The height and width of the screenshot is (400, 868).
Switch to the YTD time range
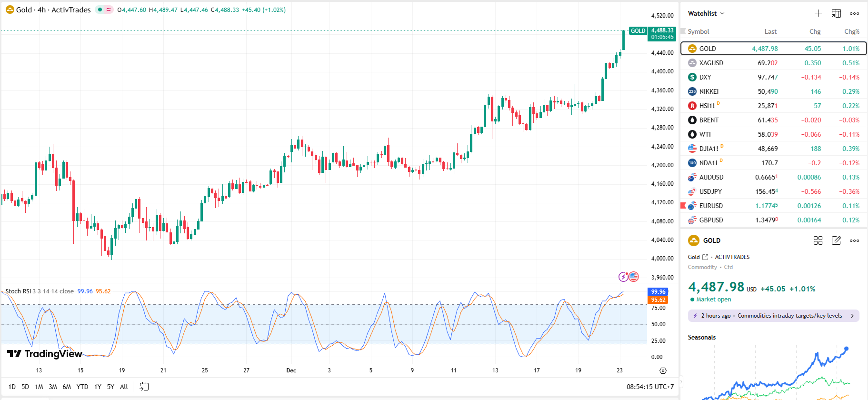[82, 387]
